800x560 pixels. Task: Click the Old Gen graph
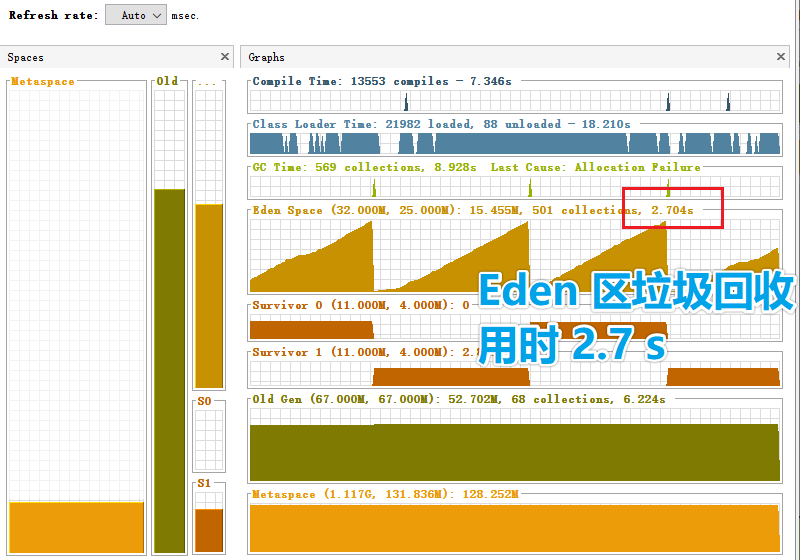[x=514, y=450]
